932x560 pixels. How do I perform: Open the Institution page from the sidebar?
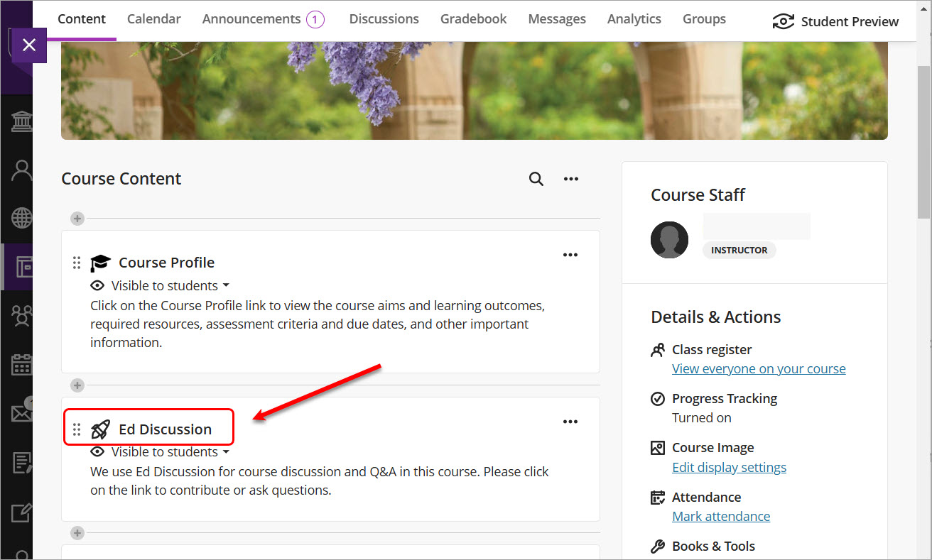[21, 121]
